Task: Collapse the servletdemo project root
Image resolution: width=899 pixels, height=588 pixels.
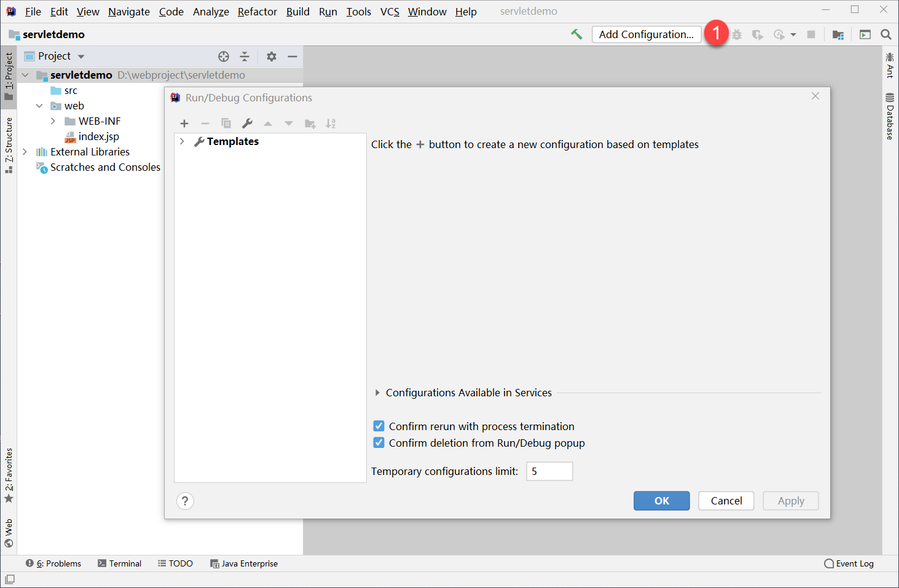Action: (25, 75)
